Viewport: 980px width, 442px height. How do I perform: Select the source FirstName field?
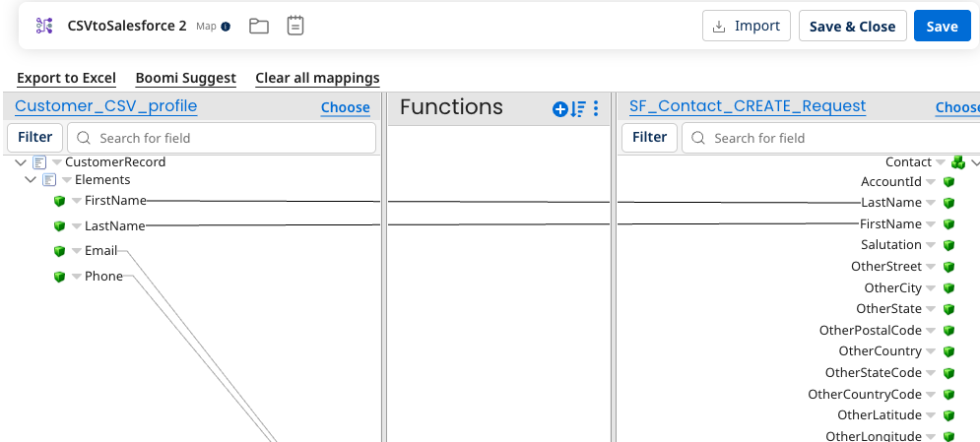[x=115, y=201]
